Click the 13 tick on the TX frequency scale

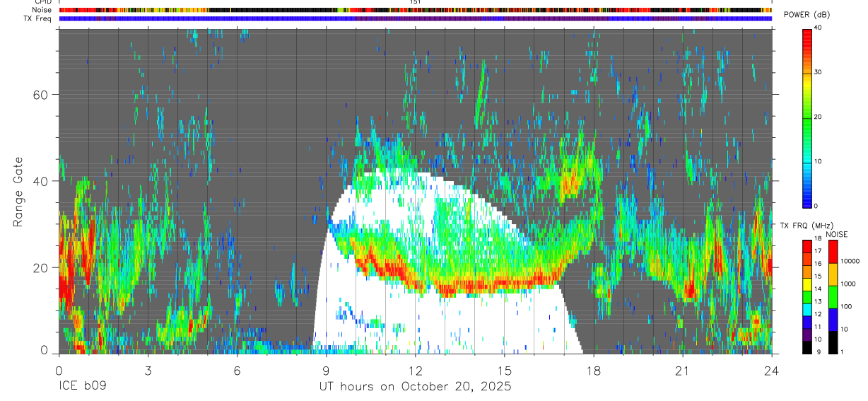817,302
